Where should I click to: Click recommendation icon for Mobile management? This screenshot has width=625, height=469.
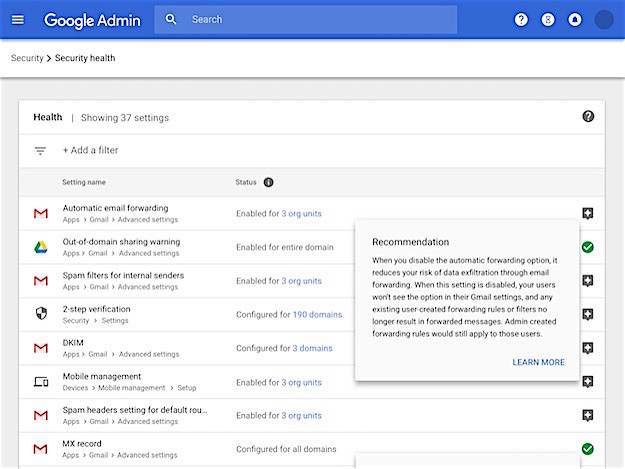tap(588, 382)
